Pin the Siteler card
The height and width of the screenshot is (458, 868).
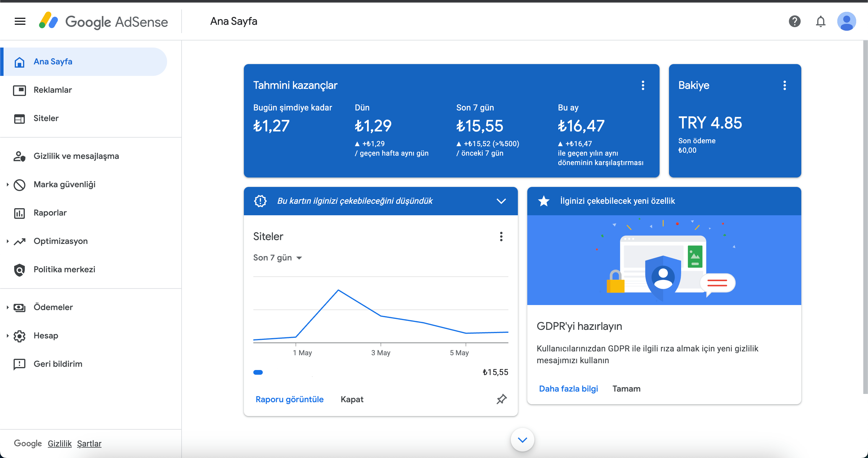click(501, 399)
